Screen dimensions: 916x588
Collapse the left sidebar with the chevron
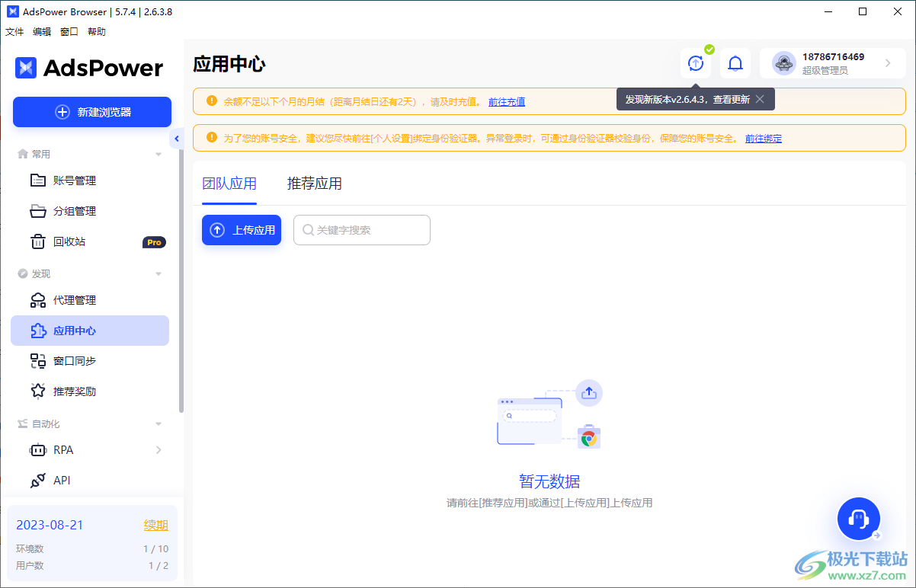click(x=177, y=138)
